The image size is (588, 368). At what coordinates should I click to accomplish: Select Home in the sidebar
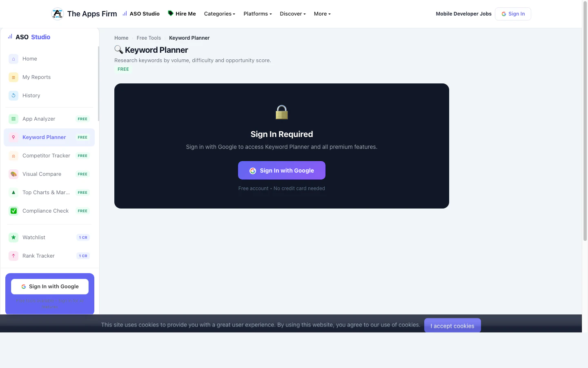[49, 59]
